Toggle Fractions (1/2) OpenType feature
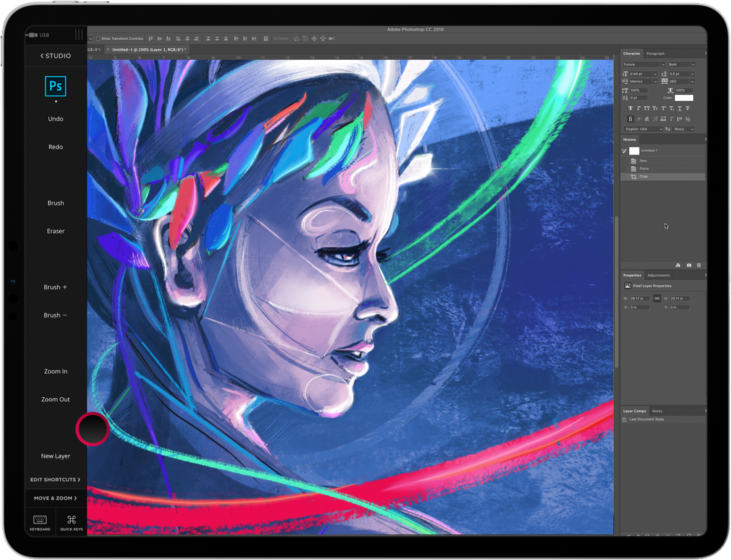This screenshot has height=560, width=731. [688, 120]
